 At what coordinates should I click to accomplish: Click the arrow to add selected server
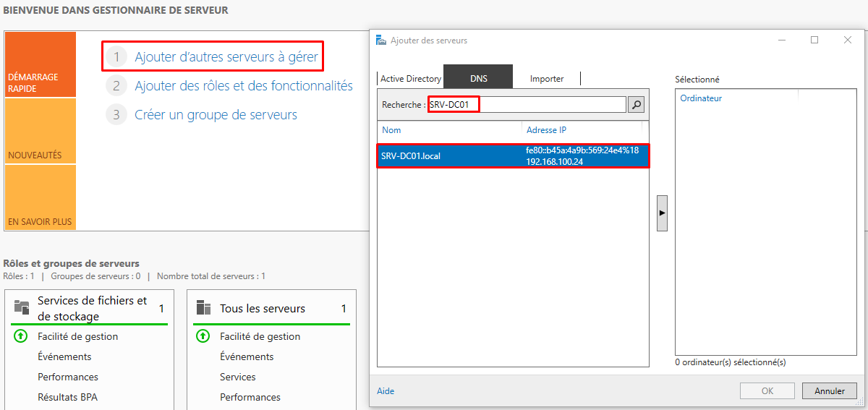662,213
